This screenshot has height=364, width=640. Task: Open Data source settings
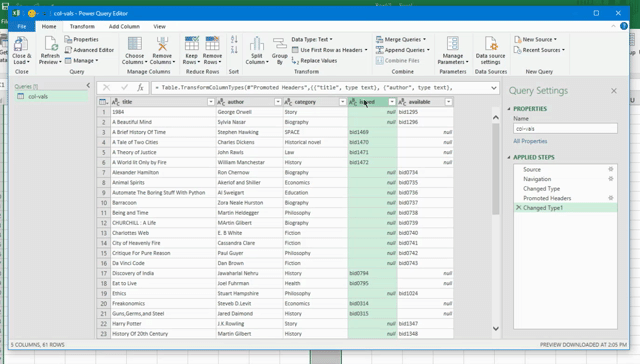[490, 50]
